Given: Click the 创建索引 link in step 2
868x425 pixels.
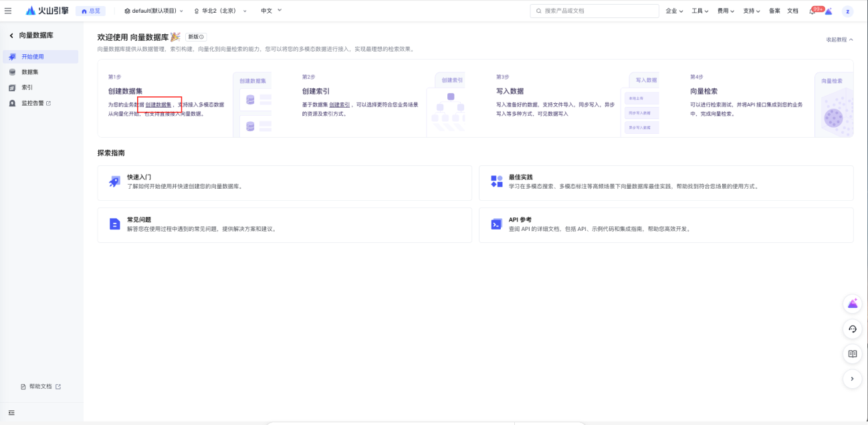Looking at the screenshot, I should click(x=339, y=105).
